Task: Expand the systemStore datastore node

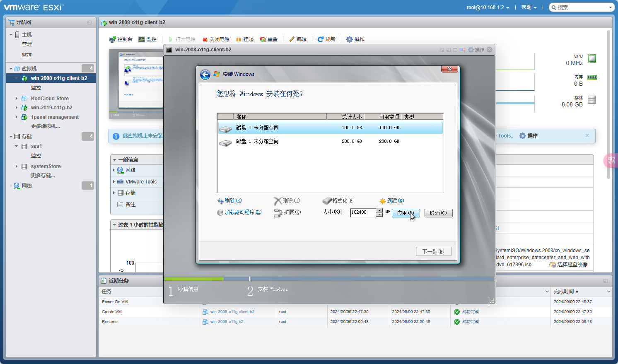Action: point(17,166)
